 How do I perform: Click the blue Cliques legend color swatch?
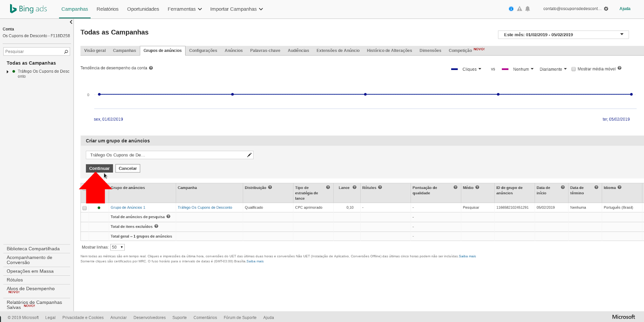(x=454, y=69)
